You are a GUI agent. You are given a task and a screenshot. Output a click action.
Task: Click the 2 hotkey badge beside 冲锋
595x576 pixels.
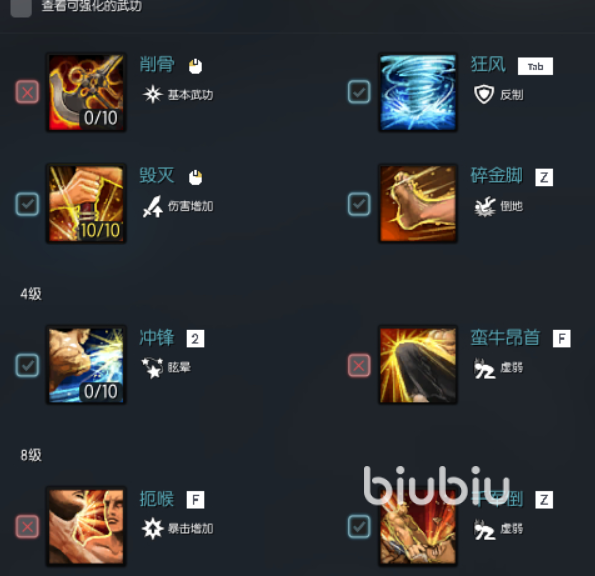click(x=195, y=338)
